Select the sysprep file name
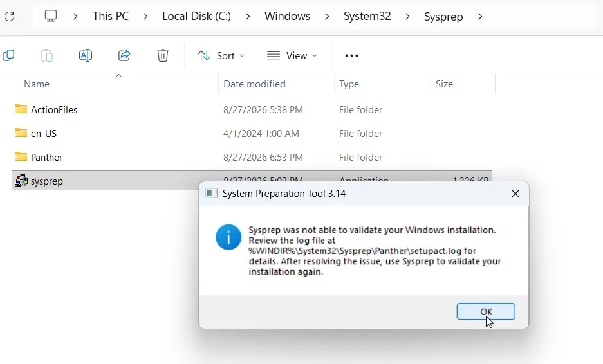 click(x=47, y=181)
